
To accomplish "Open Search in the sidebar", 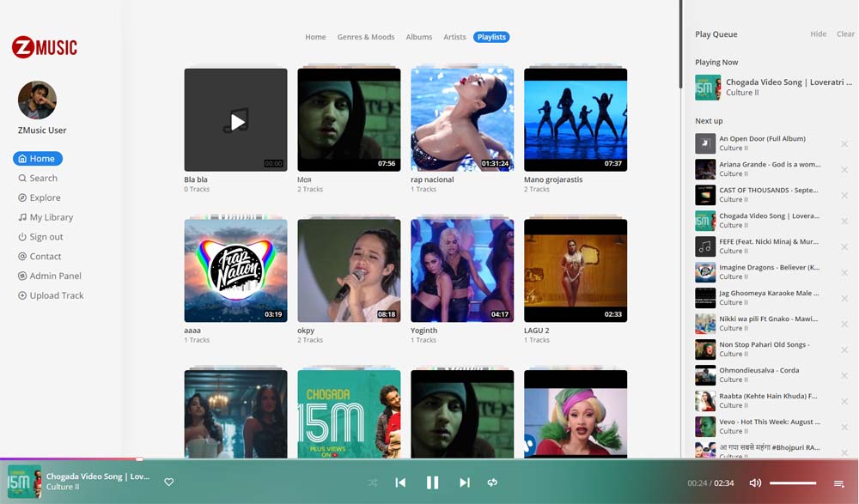I will pos(37,178).
